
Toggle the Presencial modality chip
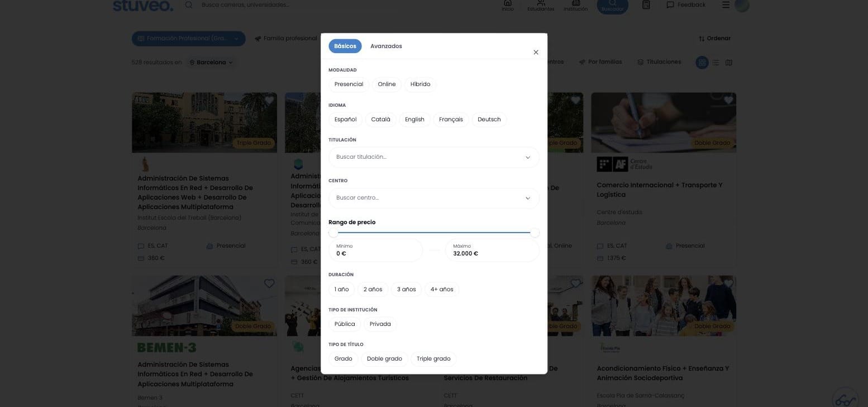pyautogui.click(x=349, y=84)
